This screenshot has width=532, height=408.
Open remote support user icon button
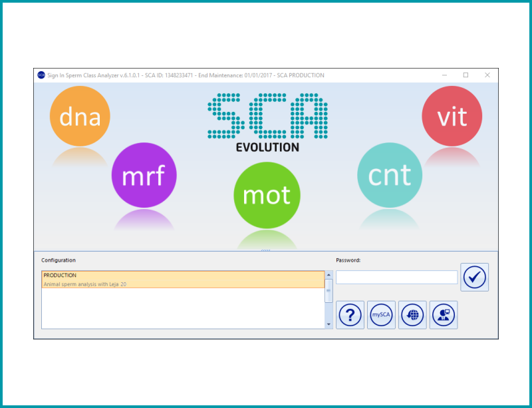[444, 315]
